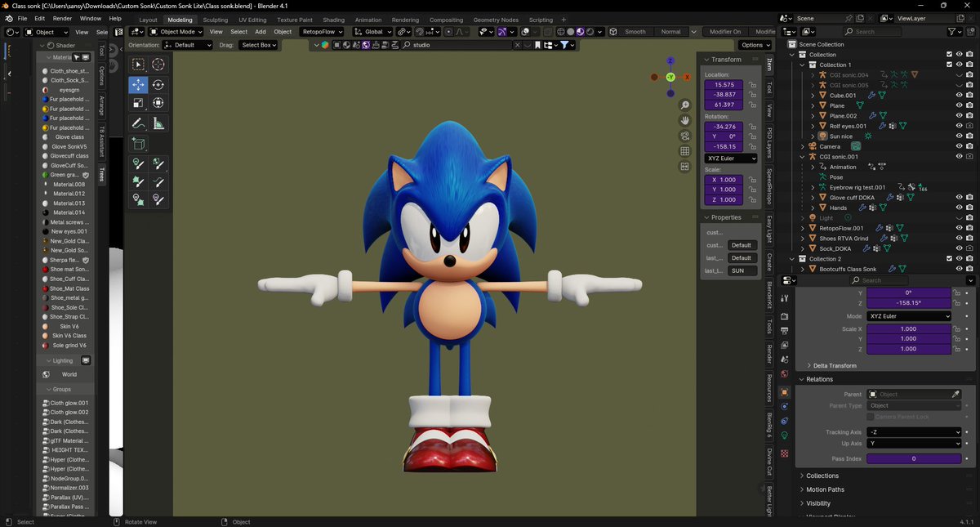
Task: Switch to the Shading workspace tab
Action: point(333,20)
